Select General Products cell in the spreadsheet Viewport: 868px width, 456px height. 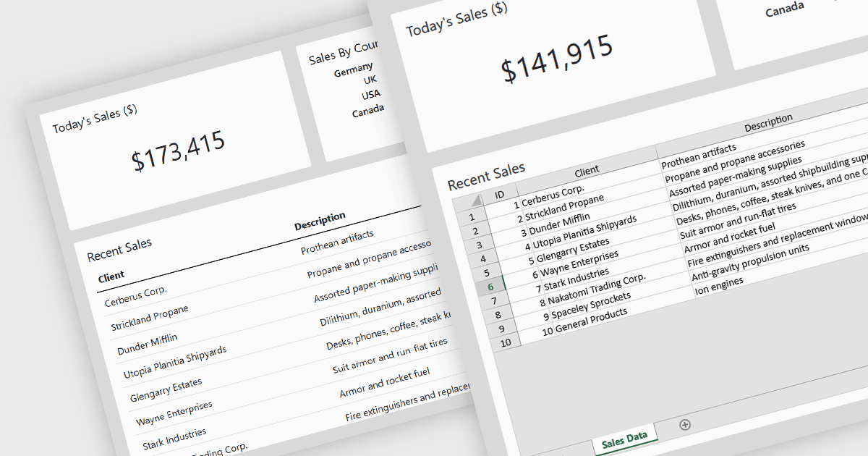coord(590,320)
